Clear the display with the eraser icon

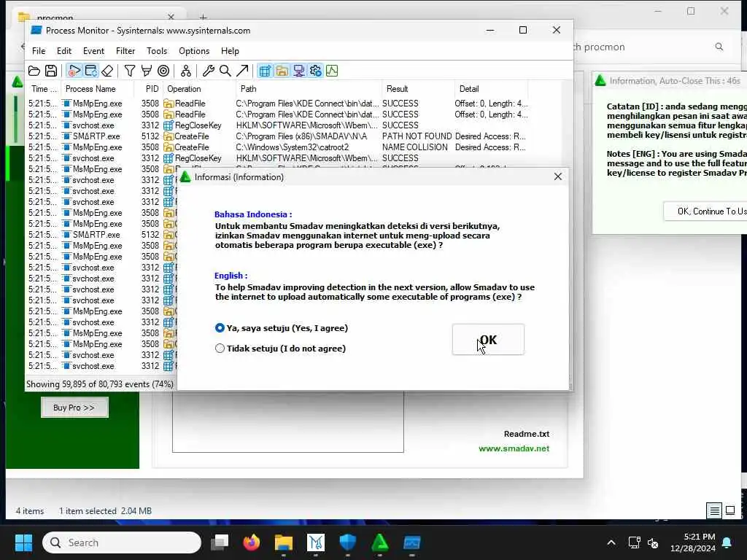[x=107, y=71]
